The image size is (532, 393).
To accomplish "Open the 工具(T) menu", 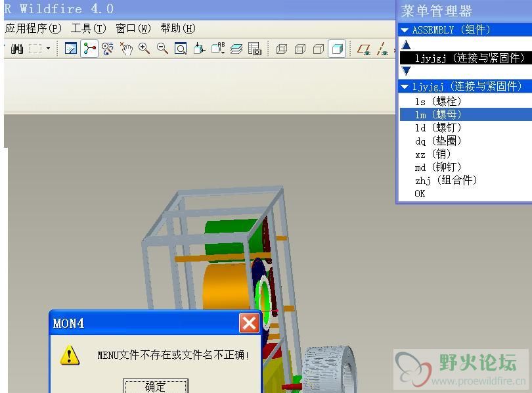I will point(88,28).
